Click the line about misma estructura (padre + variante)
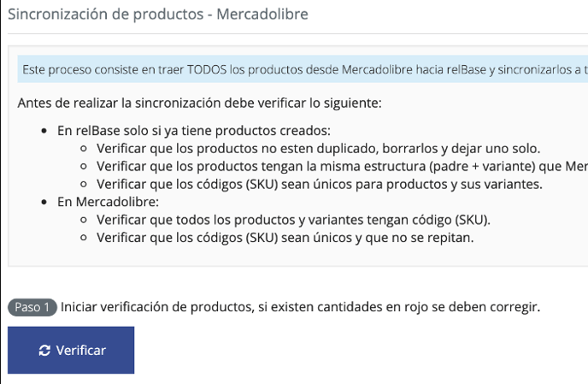The image size is (588, 384). pos(342,166)
